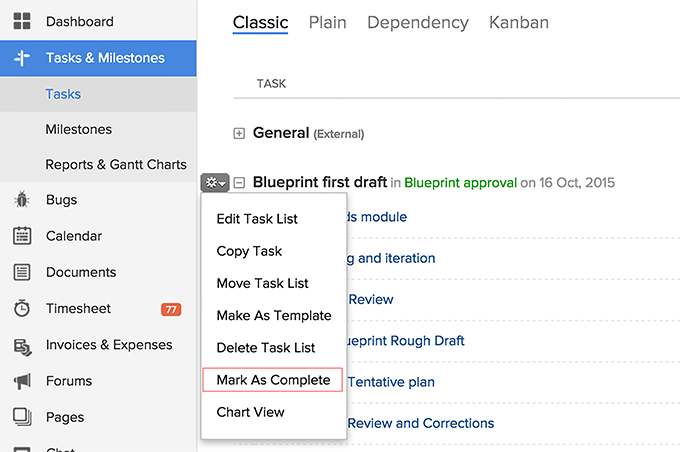Open Reports & Gantt Charts submenu item
The height and width of the screenshot is (452, 680).
pos(116,165)
